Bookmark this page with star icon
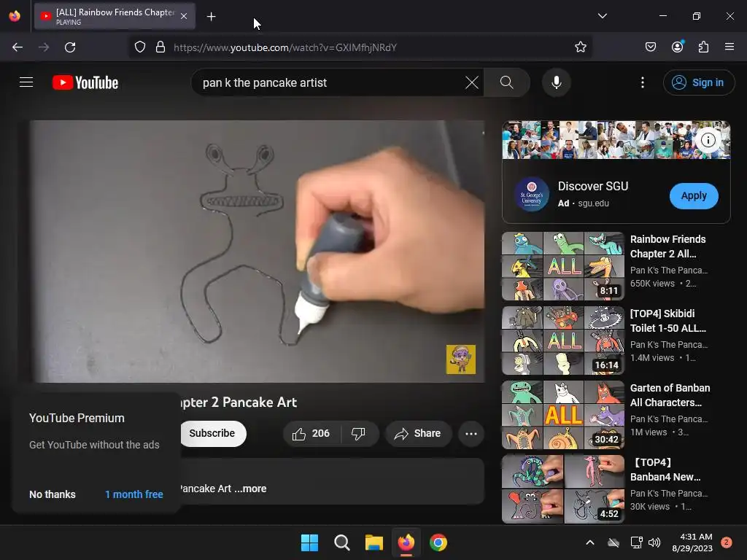 (580, 47)
